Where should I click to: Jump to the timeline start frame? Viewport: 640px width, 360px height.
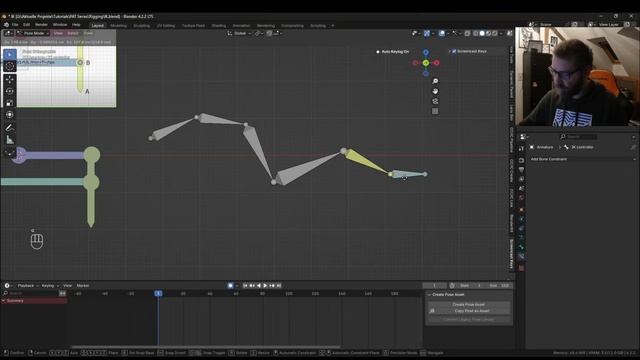245,286
